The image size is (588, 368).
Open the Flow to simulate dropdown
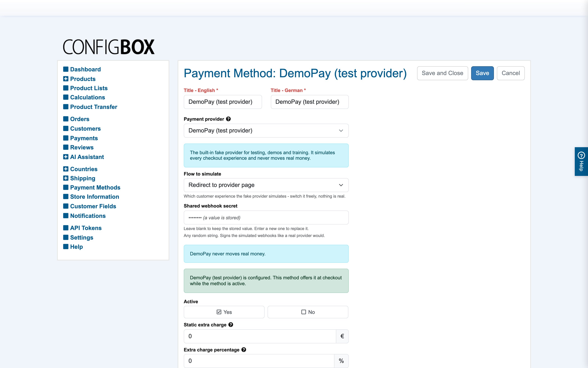point(266,185)
